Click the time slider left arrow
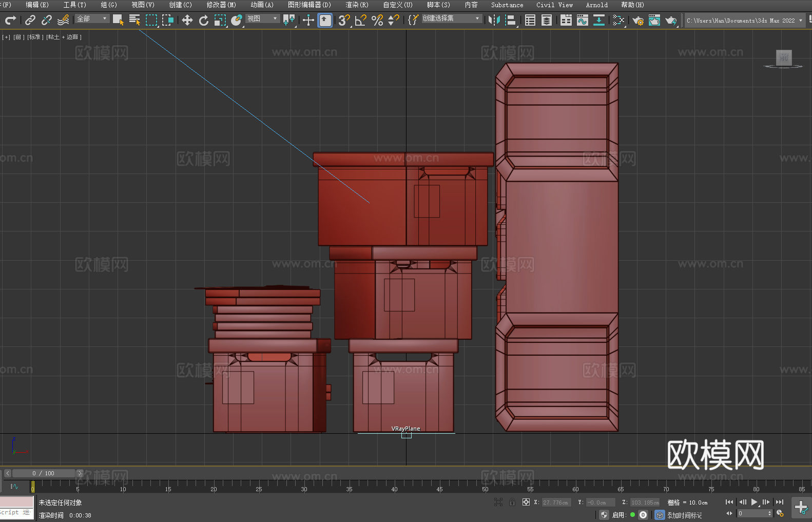The width and height of the screenshot is (812, 522). (7, 473)
